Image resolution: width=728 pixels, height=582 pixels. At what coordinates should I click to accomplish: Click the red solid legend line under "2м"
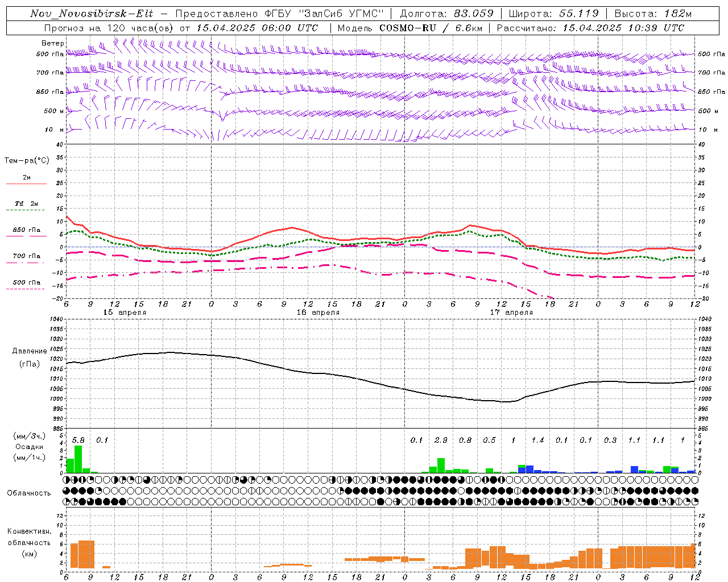[x=26, y=184]
